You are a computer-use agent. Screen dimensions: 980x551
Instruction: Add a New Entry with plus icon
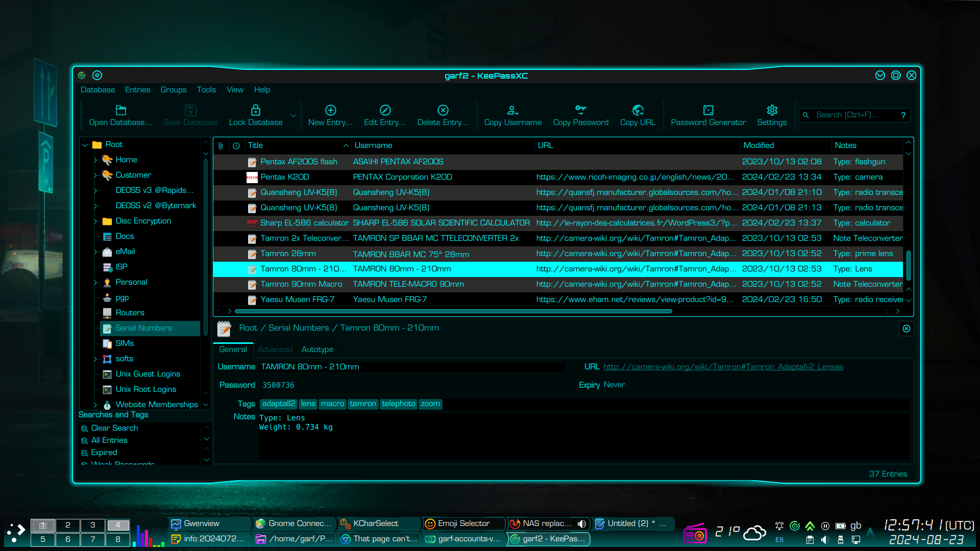[330, 110]
